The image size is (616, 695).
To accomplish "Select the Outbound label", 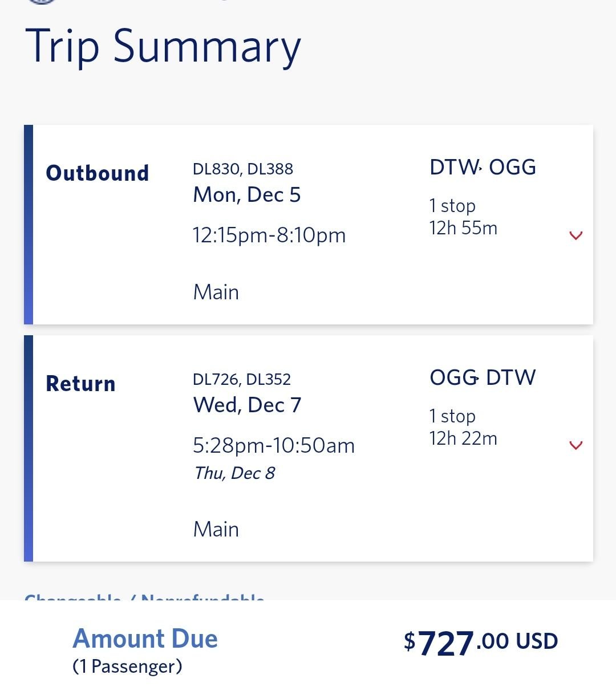I will (97, 173).
